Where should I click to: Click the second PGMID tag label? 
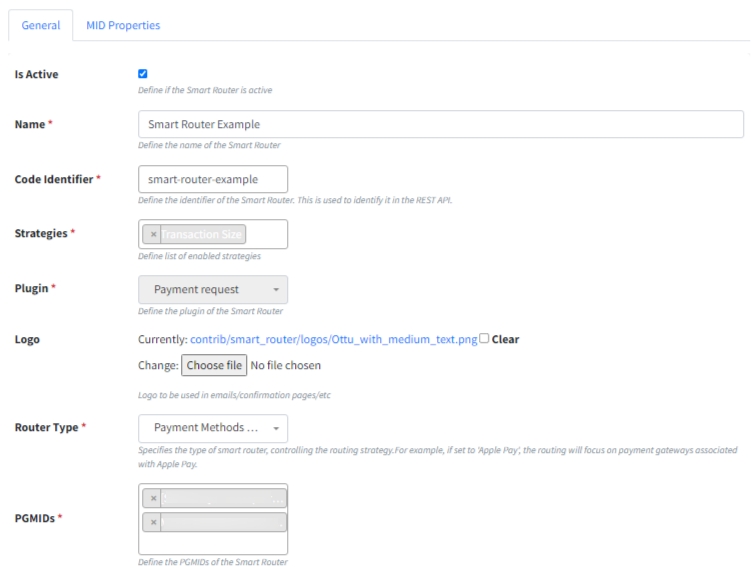coord(223,522)
